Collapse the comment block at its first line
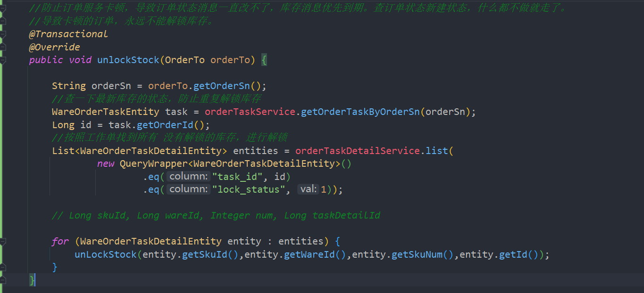This screenshot has width=644, height=293. tap(3, 8)
